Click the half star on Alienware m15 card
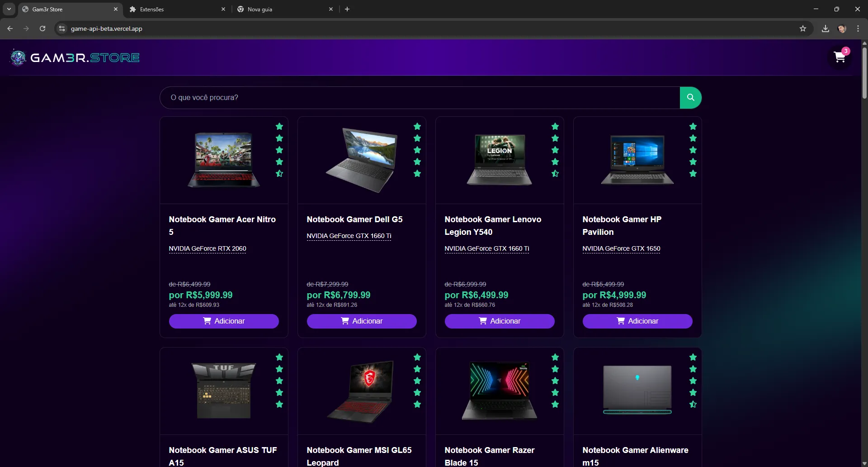The image size is (868, 467). (x=693, y=404)
